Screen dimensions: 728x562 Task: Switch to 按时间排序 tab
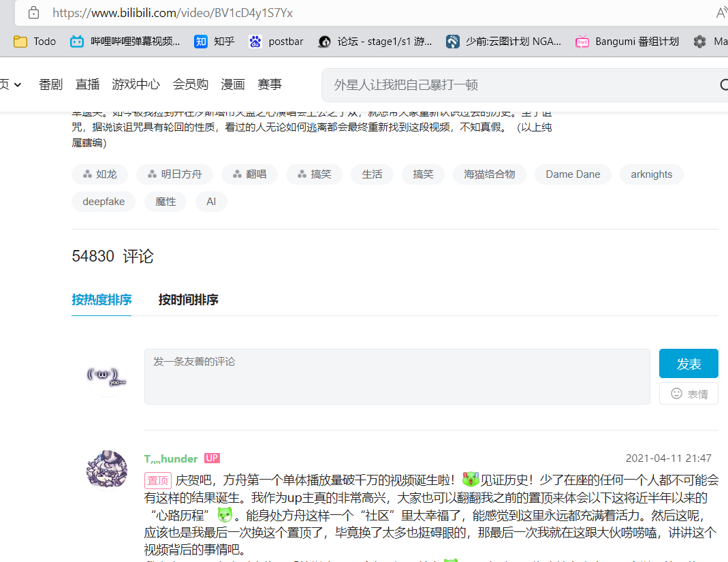[188, 300]
